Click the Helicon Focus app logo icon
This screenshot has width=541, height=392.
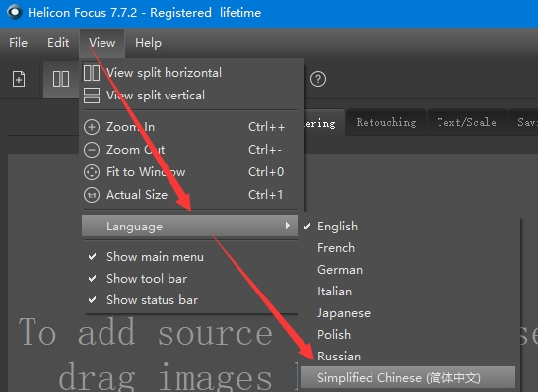[x=14, y=12]
